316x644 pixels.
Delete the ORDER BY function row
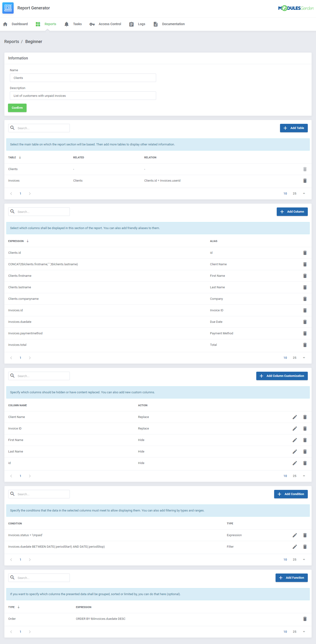tap(305, 619)
